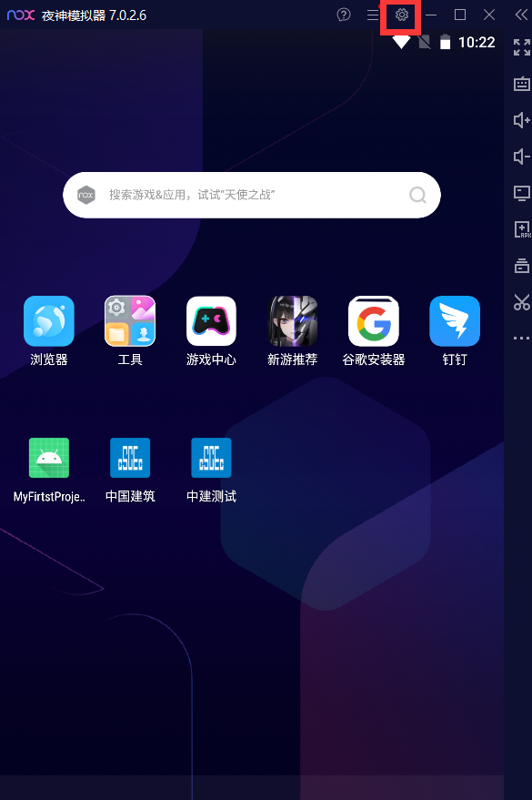The height and width of the screenshot is (800, 532).
Task: Open the 中建测试 app
Action: point(211,471)
